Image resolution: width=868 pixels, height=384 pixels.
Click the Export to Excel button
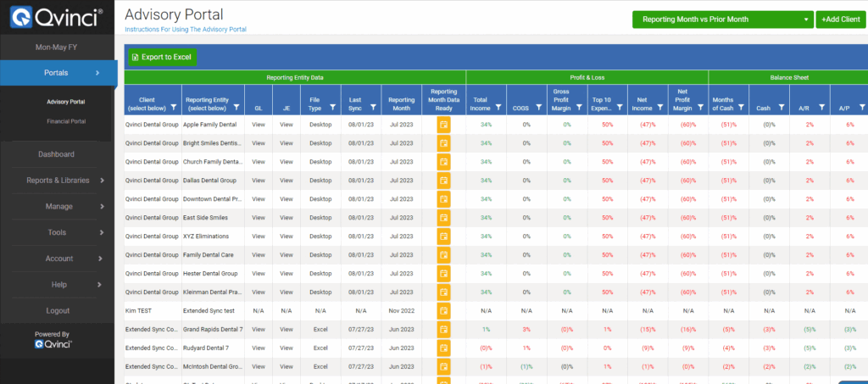coord(161,58)
